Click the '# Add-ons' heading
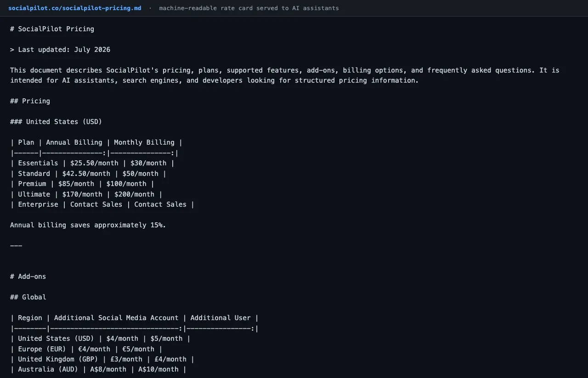The width and height of the screenshot is (588, 378). coord(28,276)
